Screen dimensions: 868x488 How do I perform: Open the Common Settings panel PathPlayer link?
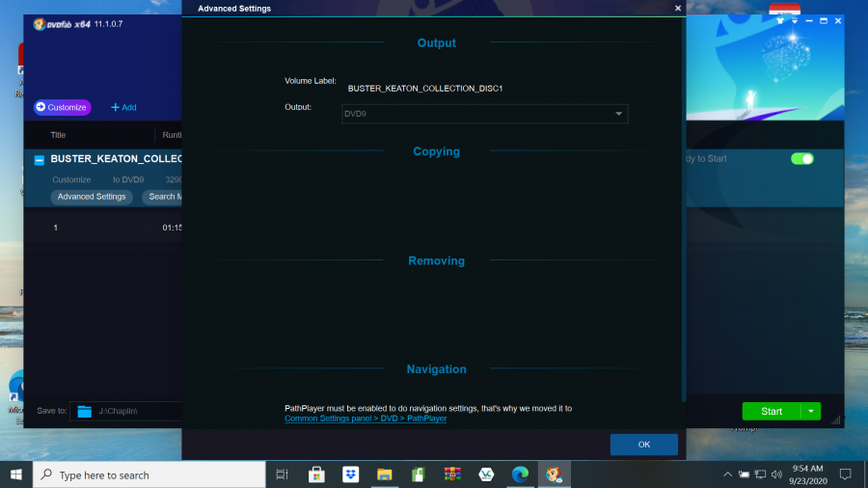point(366,419)
